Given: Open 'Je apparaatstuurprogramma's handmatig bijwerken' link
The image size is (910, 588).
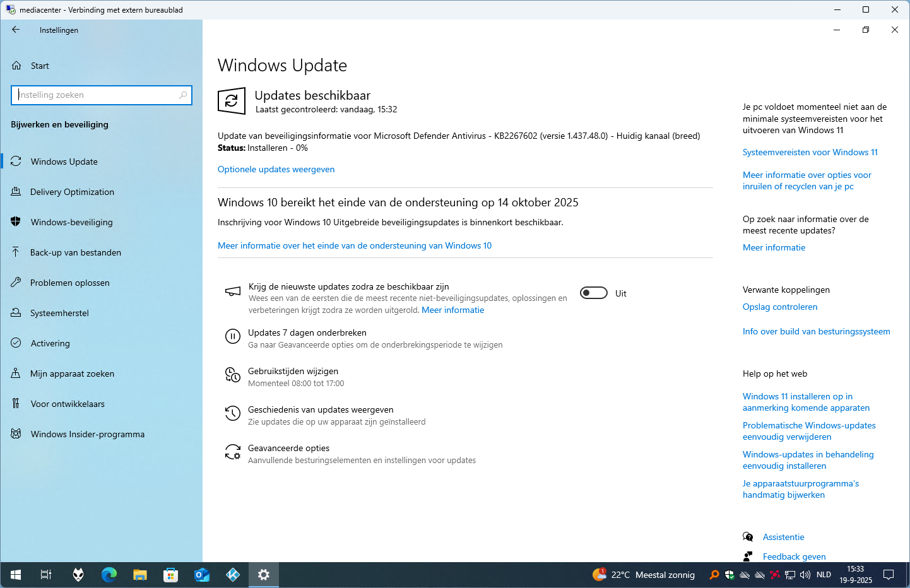Looking at the screenshot, I should 801,489.
